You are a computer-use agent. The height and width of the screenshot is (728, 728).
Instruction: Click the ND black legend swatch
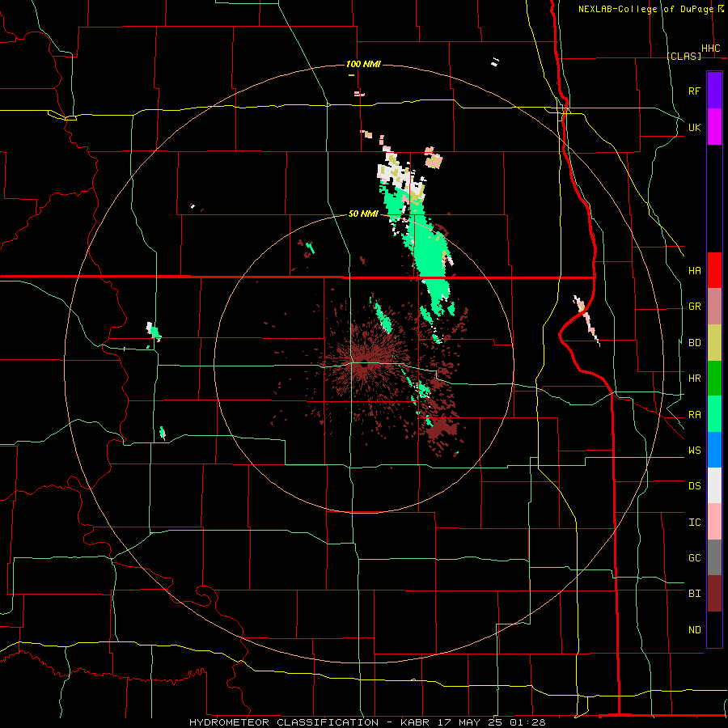pyautogui.click(x=714, y=629)
